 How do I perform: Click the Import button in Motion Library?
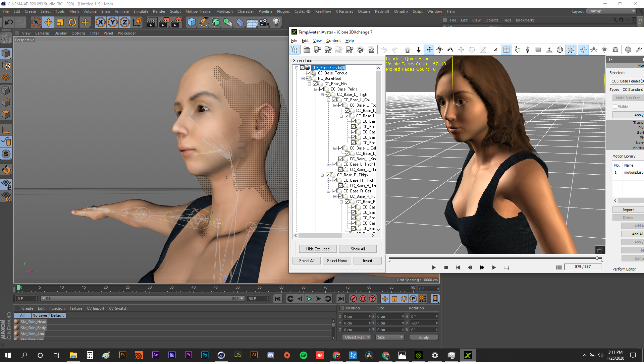pos(628,210)
